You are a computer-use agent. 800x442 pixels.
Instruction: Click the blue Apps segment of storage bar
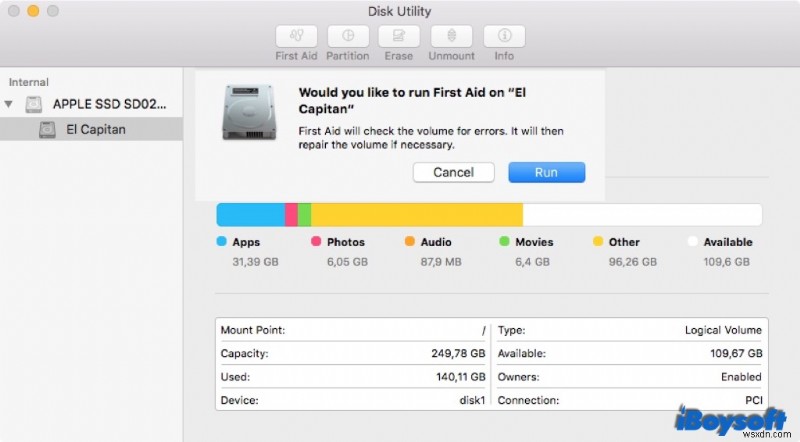coord(251,214)
